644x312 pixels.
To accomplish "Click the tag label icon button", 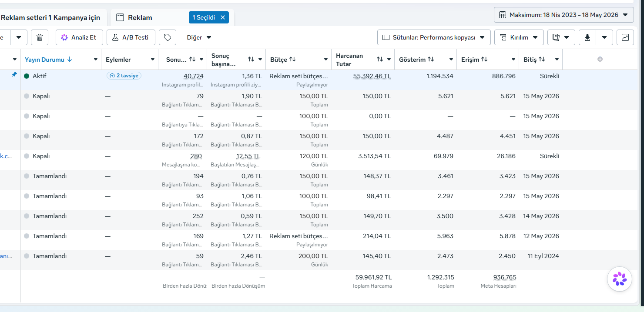I will click(x=168, y=37).
